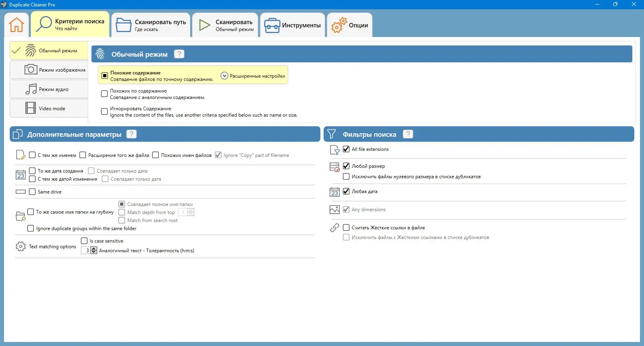The width and height of the screenshot is (644, 346).
Task: Click the fingerprint icon for Обычный режим mode
Action: click(31, 51)
